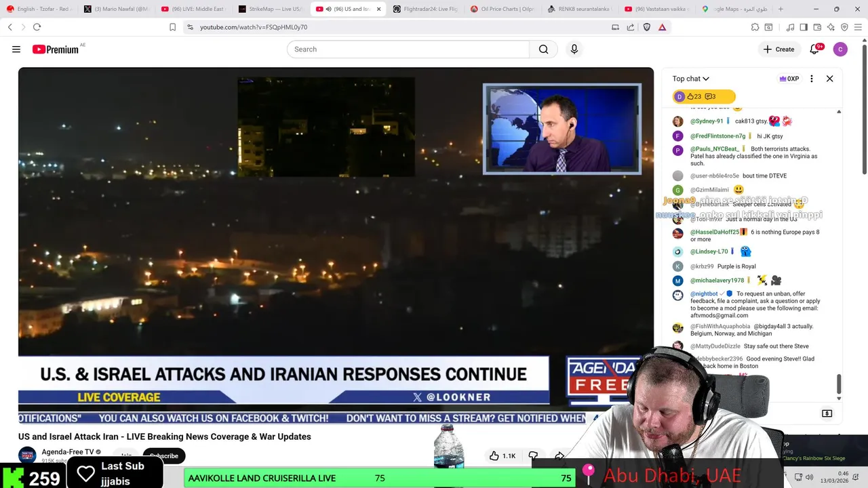
Task: Click the address bar URL
Action: pyautogui.click(x=254, y=27)
